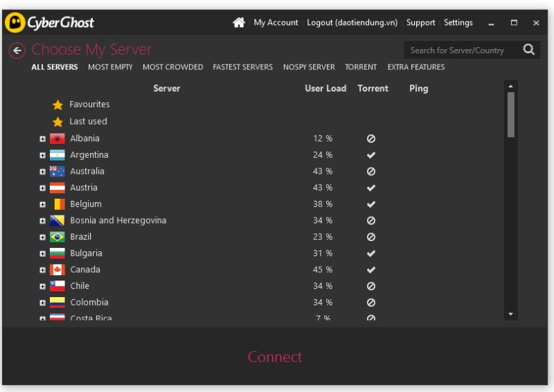
Task: Open Settings from the top bar
Action: (x=458, y=23)
